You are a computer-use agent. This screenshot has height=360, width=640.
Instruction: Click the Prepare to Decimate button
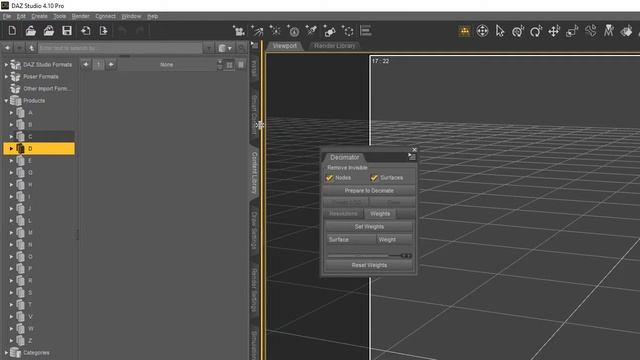click(x=369, y=191)
